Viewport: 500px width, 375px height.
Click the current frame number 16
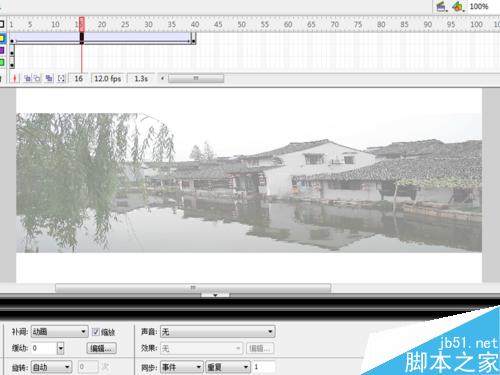tap(78, 79)
